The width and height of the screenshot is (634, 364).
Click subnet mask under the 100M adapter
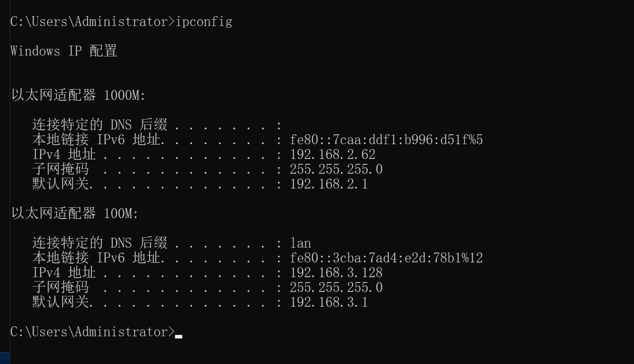336,287
